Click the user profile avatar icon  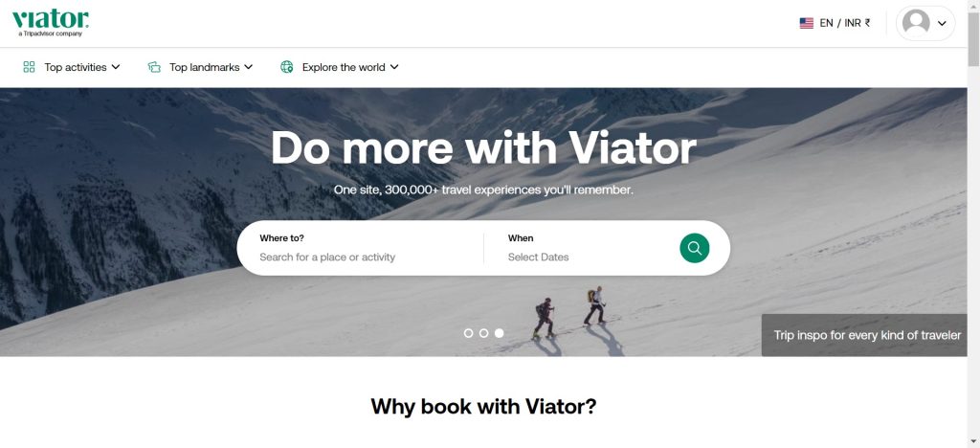coord(916,23)
